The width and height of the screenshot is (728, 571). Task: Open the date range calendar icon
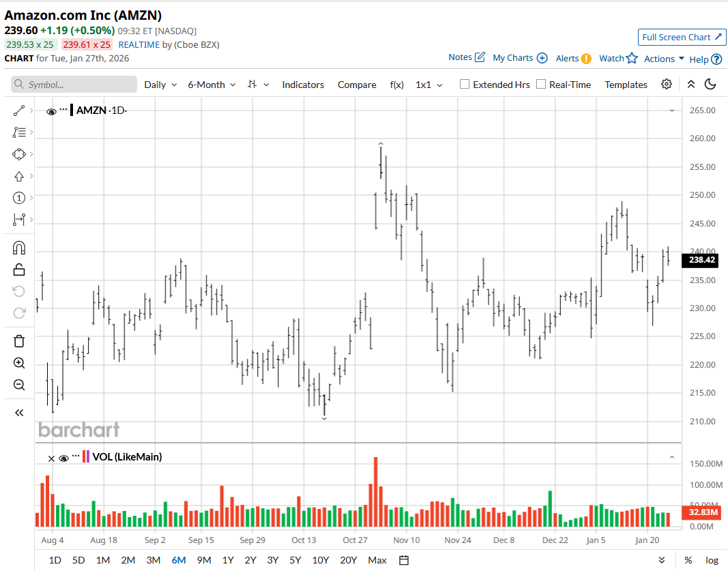[x=404, y=560]
